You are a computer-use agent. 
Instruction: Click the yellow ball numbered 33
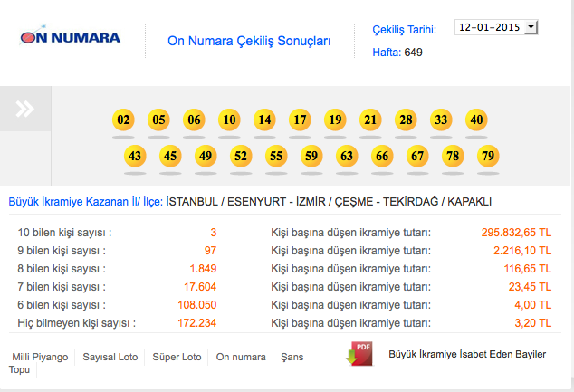coord(441,120)
